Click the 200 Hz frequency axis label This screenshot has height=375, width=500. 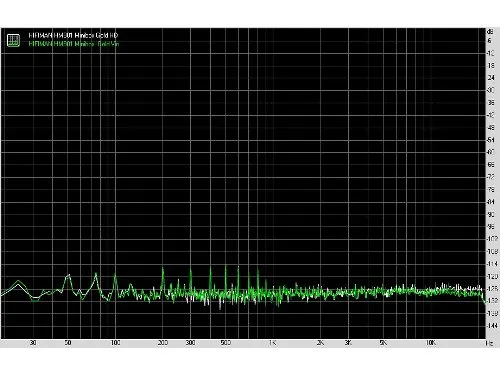[x=163, y=343]
